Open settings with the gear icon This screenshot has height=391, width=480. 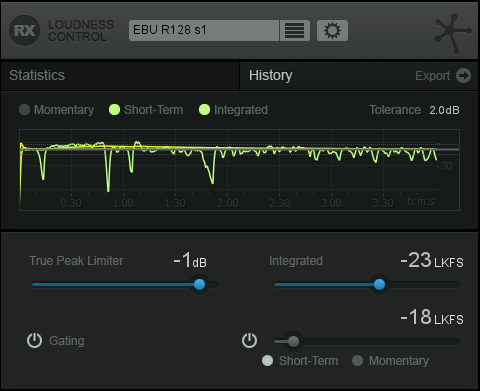332,30
